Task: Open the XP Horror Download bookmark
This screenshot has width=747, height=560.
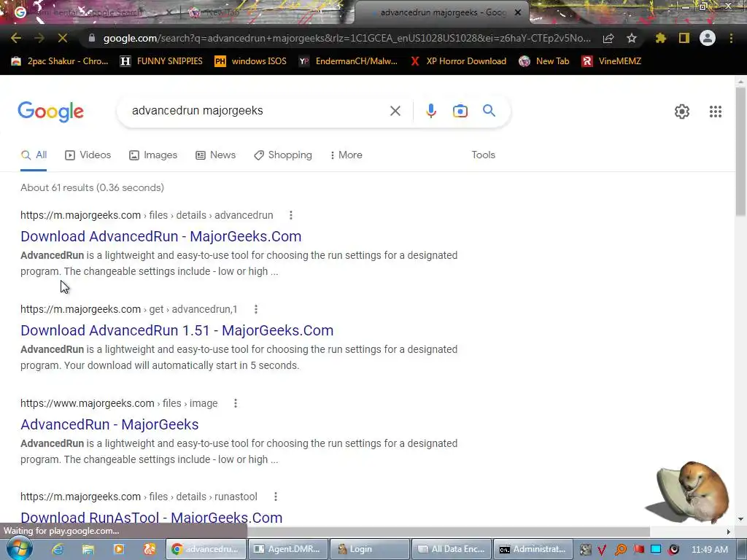Action: [458, 61]
